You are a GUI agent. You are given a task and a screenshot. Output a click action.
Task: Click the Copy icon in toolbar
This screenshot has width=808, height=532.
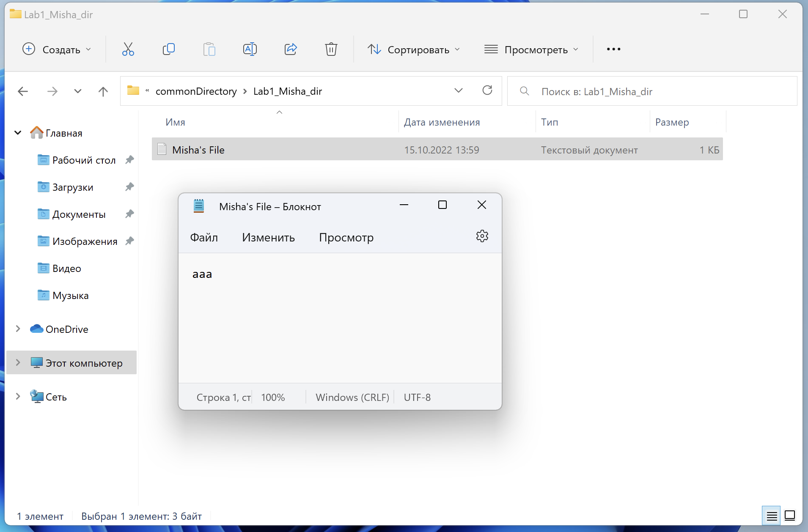(x=168, y=49)
